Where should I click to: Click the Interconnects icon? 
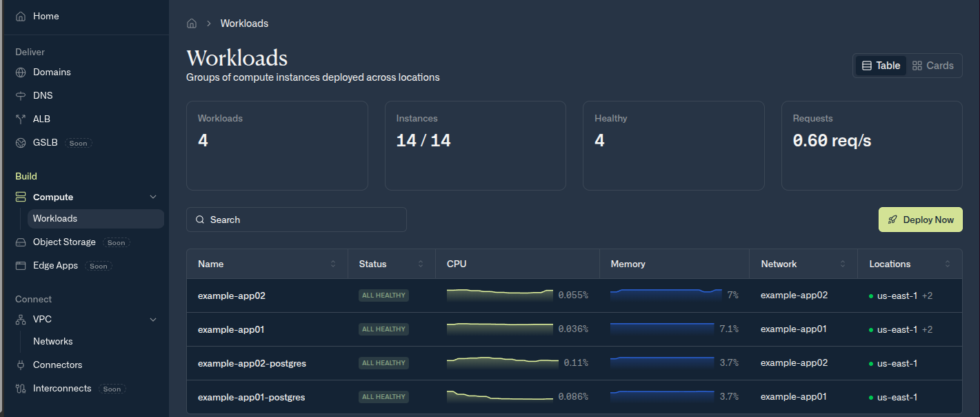point(21,389)
